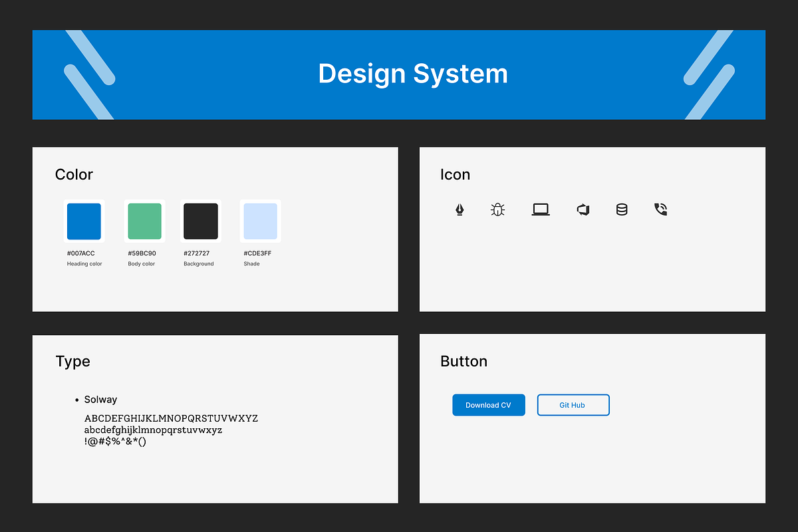The width and height of the screenshot is (798, 532).
Task: Select the Solway font name
Action: pyautogui.click(x=100, y=400)
